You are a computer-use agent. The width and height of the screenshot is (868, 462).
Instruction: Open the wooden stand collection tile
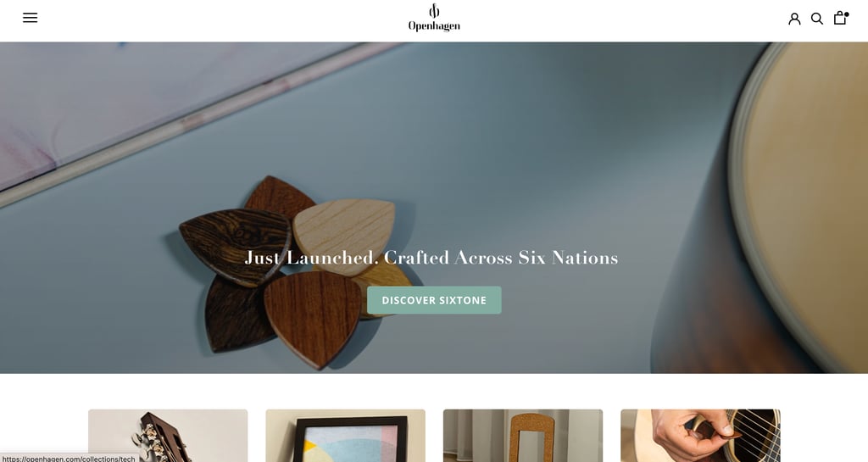[x=523, y=436]
